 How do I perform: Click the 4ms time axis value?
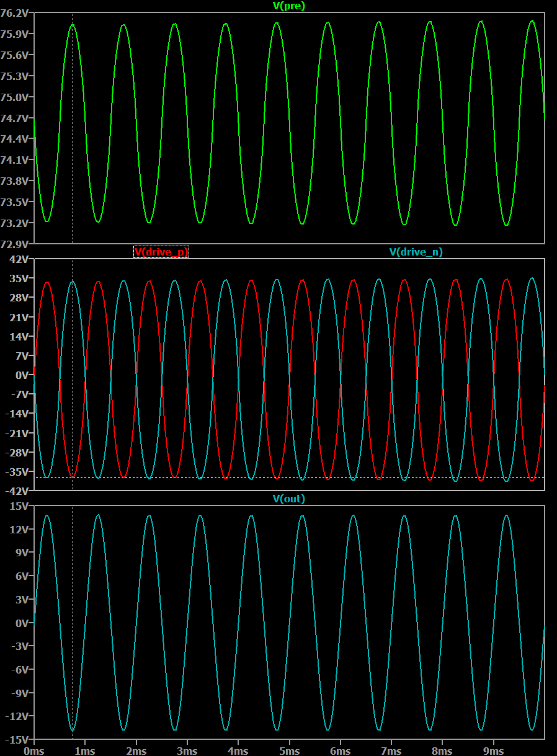pyautogui.click(x=238, y=750)
